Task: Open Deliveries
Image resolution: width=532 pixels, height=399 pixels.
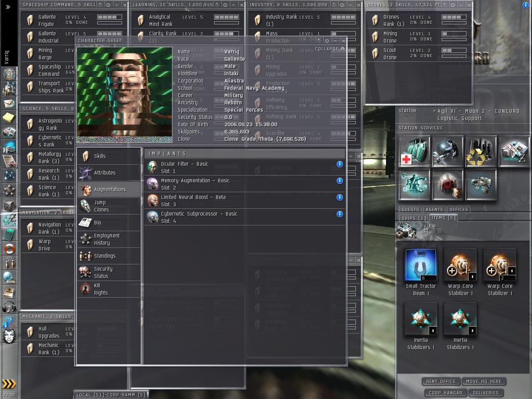Action: (x=486, y=393)
